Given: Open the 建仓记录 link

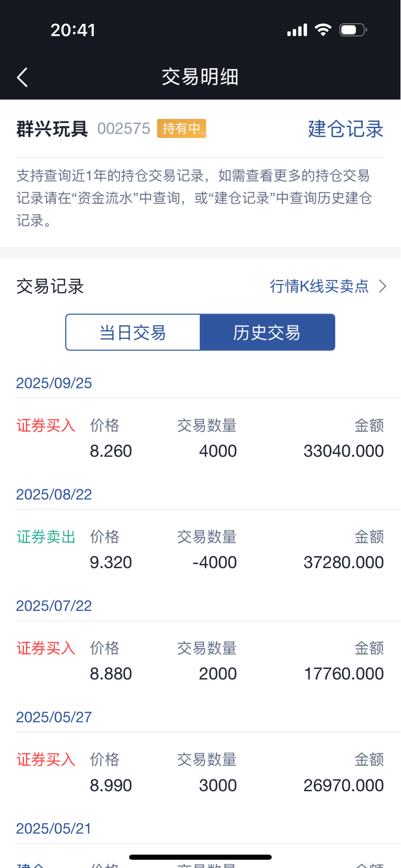Looking at the screenshot, I should tap(346, 129).
